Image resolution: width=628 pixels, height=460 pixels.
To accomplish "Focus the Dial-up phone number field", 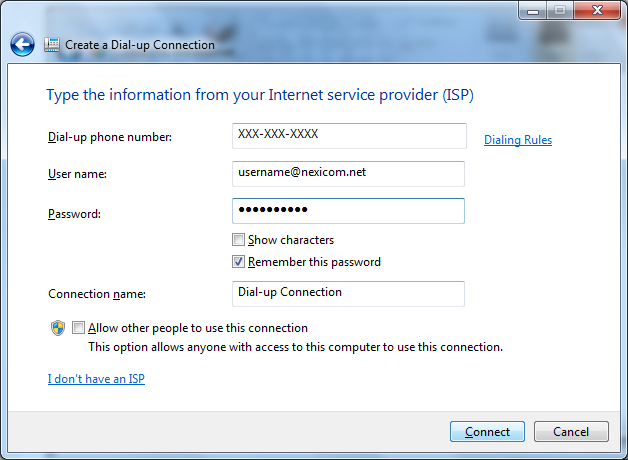I will pos(349,136).
